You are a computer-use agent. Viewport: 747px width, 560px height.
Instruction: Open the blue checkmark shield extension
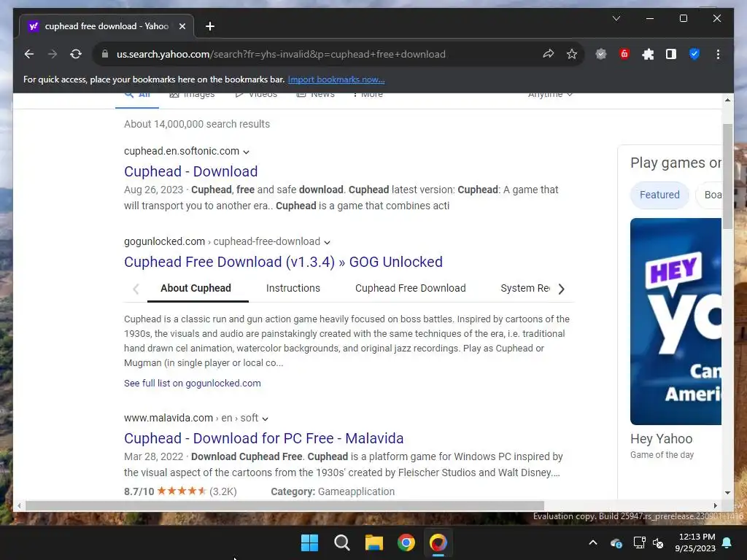(694, 54)
